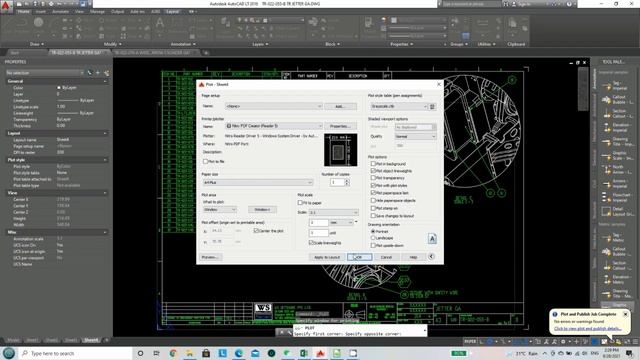Open Task View from taskbar

point(156,353)
